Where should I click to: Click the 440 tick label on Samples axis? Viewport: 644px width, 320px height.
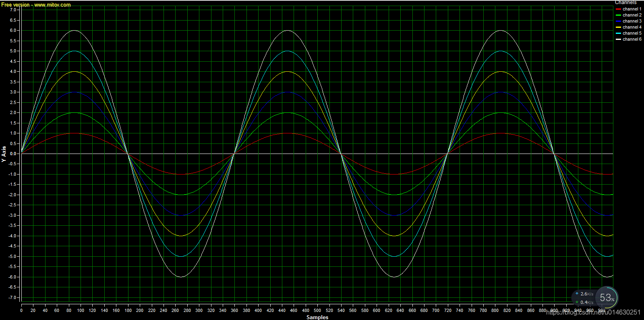282,310
